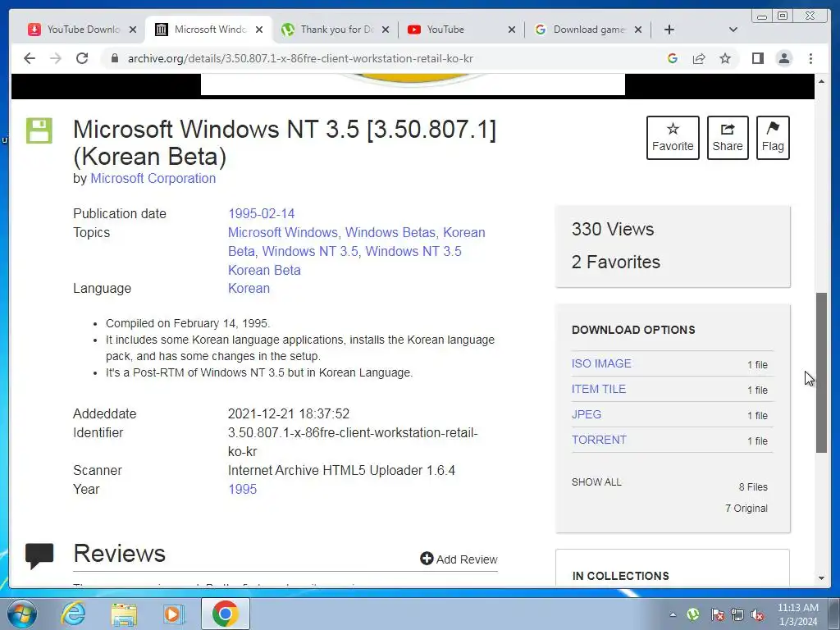Click the scrollbar up arrow
The width and height of the screenshot is (840, 630).
(x=821, y=81)
